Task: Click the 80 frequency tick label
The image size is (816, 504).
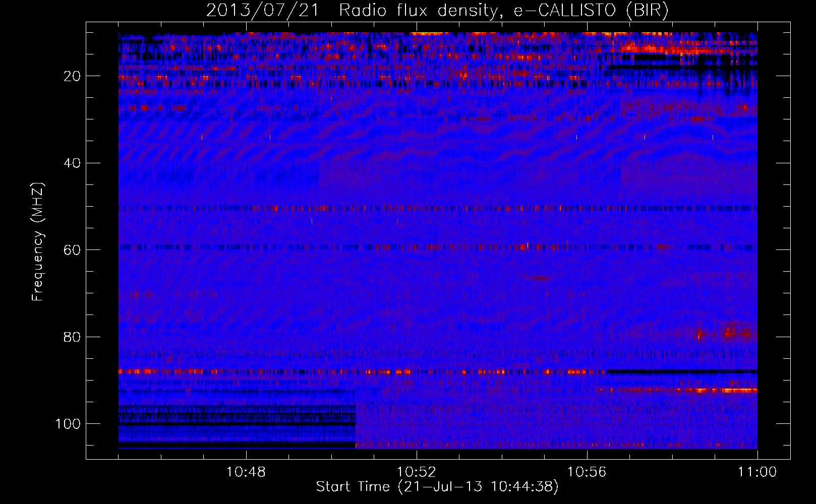Action: [72, 337]
